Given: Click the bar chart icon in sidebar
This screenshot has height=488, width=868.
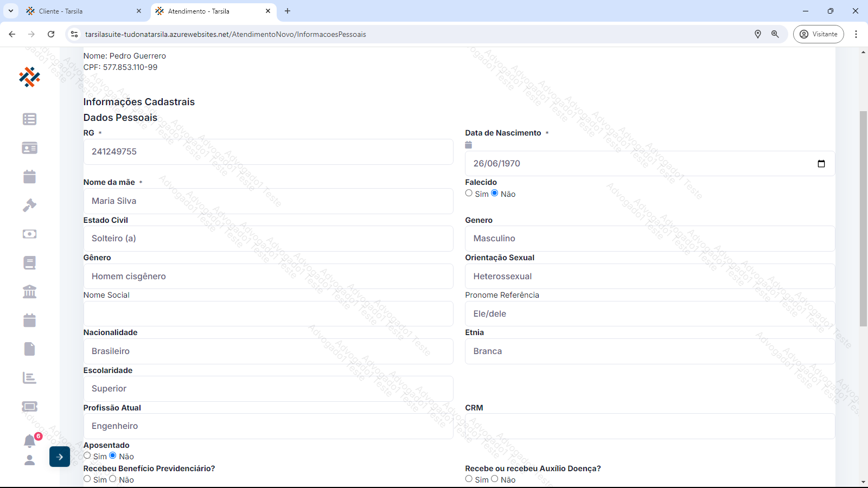Looking at the screenshot, I should pos(30,378).
